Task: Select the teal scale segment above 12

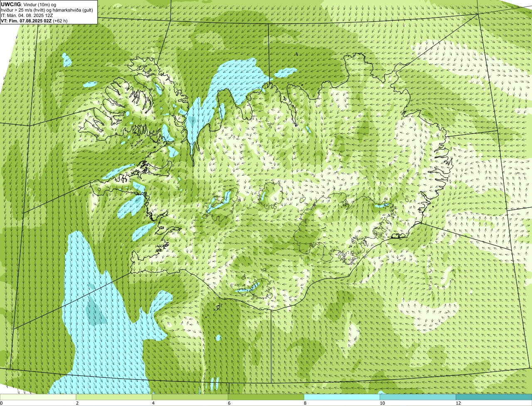Action: (x=494, y=397)
